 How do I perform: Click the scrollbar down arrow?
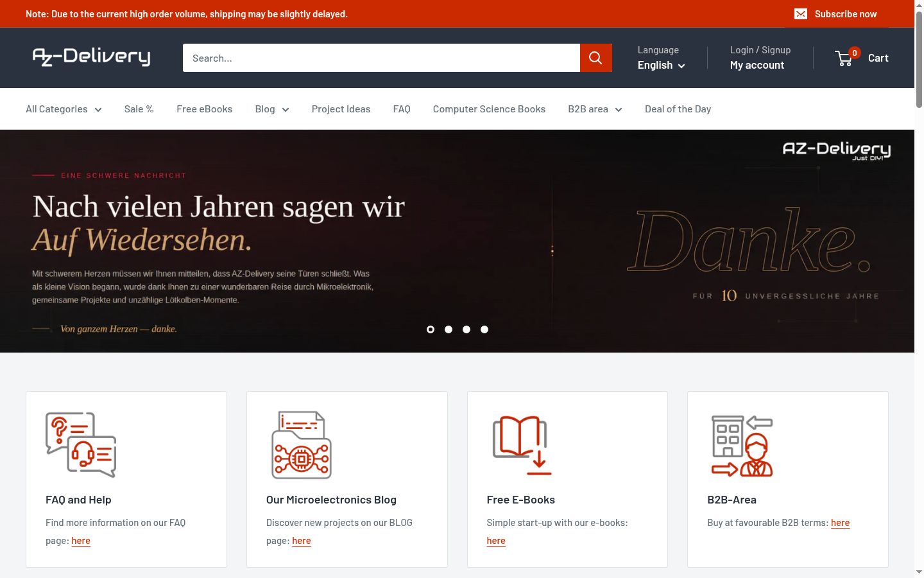[919, 572]
